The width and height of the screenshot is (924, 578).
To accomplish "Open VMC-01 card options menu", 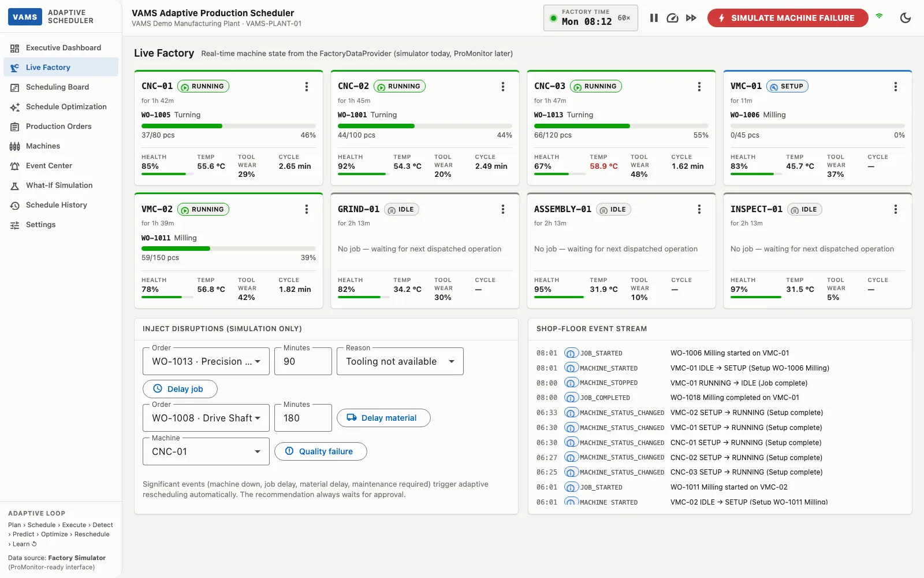I will coord(896,87).
